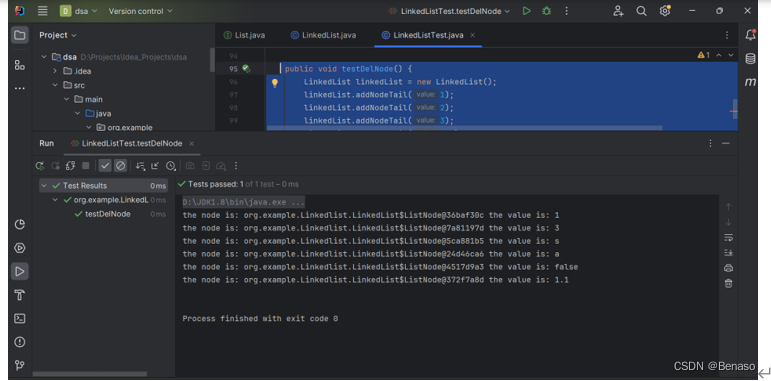Open the dsa project dropdown
771x381 pixels.
(x=79, y=11)
